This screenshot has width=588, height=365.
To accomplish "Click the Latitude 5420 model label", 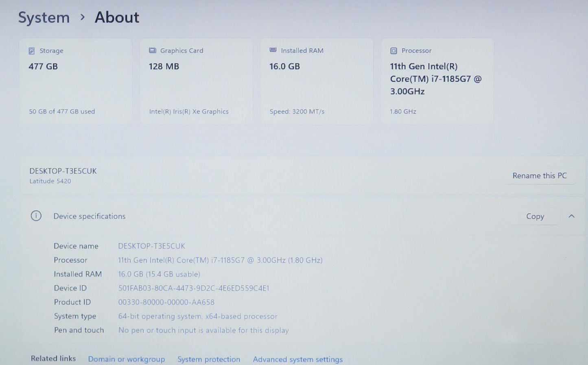I will coord(50,181).
